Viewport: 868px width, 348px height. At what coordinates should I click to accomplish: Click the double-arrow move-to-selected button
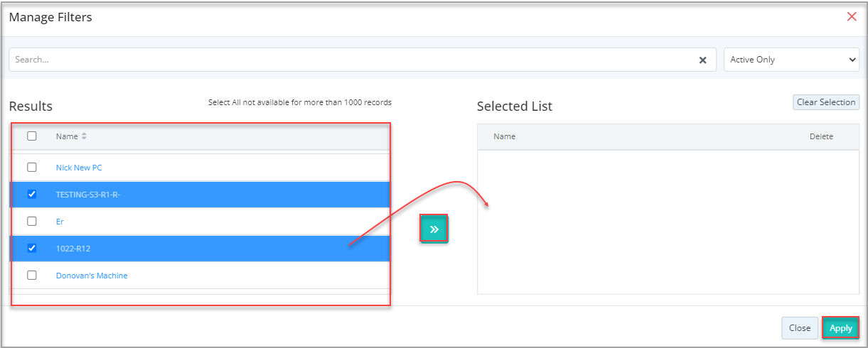tap(434, 229)
